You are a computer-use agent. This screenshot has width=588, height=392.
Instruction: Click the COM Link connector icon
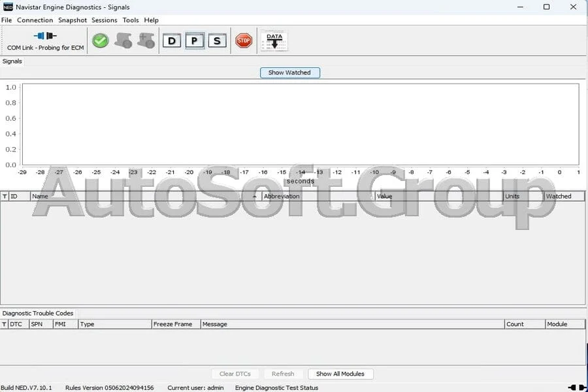(x=45, y=36)
